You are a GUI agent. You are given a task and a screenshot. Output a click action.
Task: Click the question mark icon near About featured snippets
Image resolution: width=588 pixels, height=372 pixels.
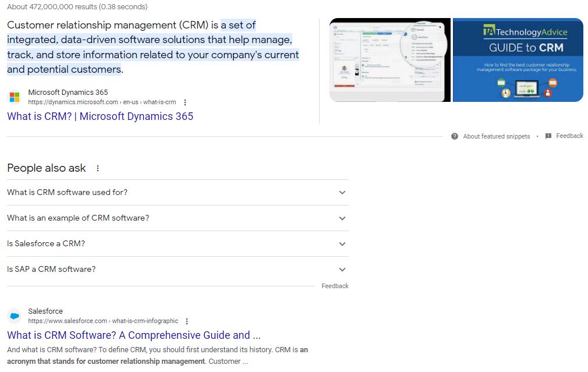click(454, 136)
